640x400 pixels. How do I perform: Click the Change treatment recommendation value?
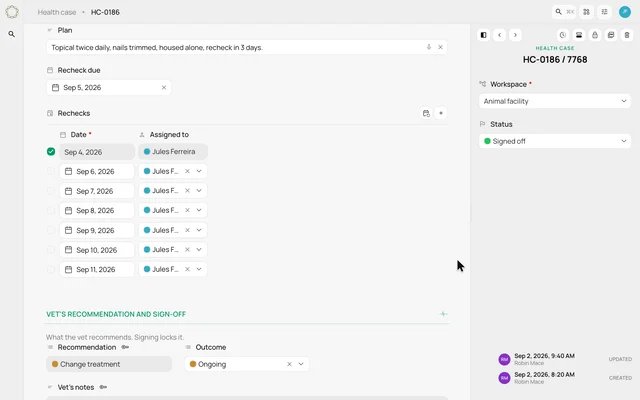tap(109, 364)
